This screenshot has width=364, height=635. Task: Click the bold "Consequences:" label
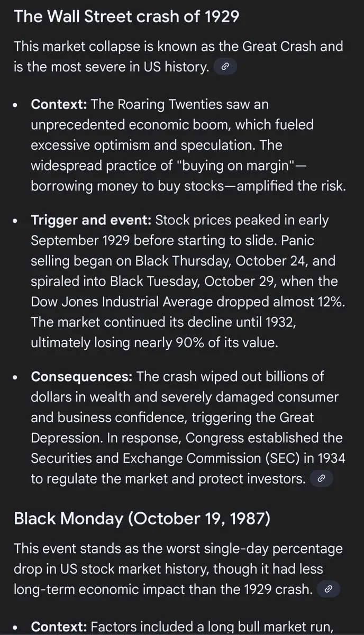pyautogui.click(x=82, y=377)
